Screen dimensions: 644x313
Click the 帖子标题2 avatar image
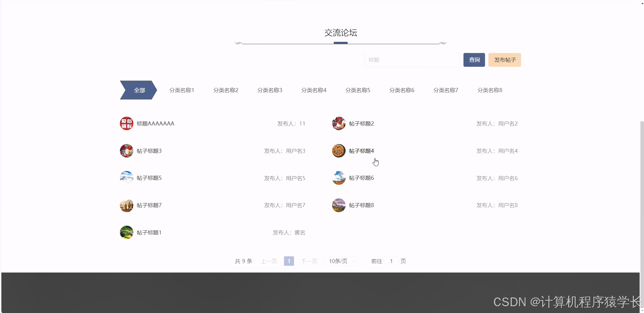(339, 123)
